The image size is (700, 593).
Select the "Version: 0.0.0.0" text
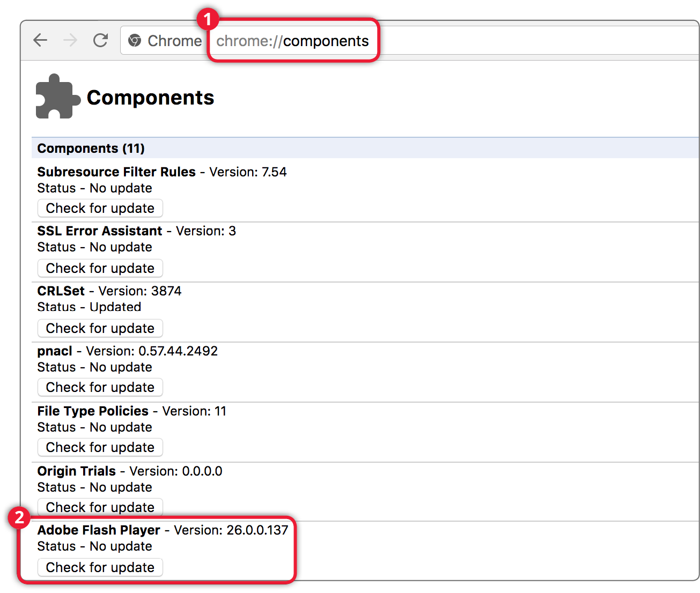coord(176,471)
